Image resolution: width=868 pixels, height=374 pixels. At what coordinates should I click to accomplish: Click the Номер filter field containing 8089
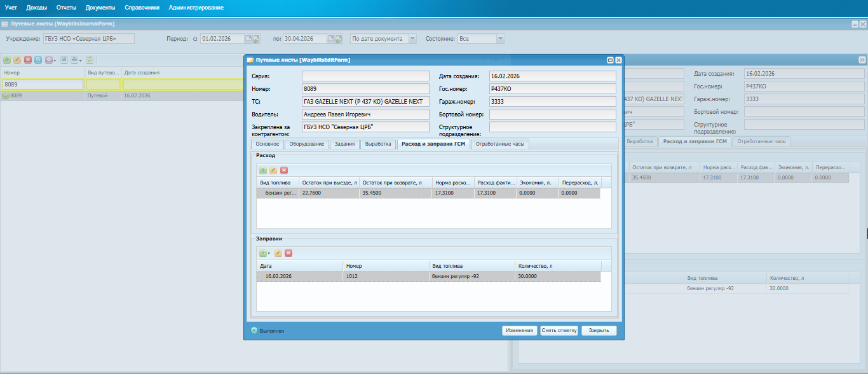click(43, 84)
